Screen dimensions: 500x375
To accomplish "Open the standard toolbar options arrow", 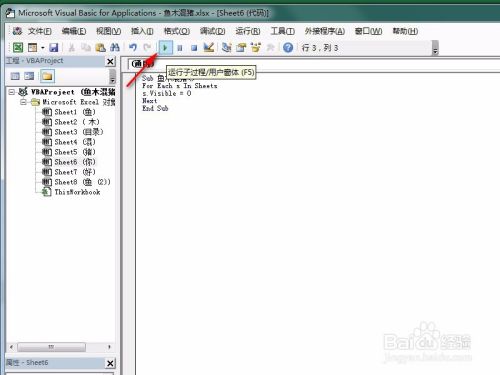I will (435, 48).
